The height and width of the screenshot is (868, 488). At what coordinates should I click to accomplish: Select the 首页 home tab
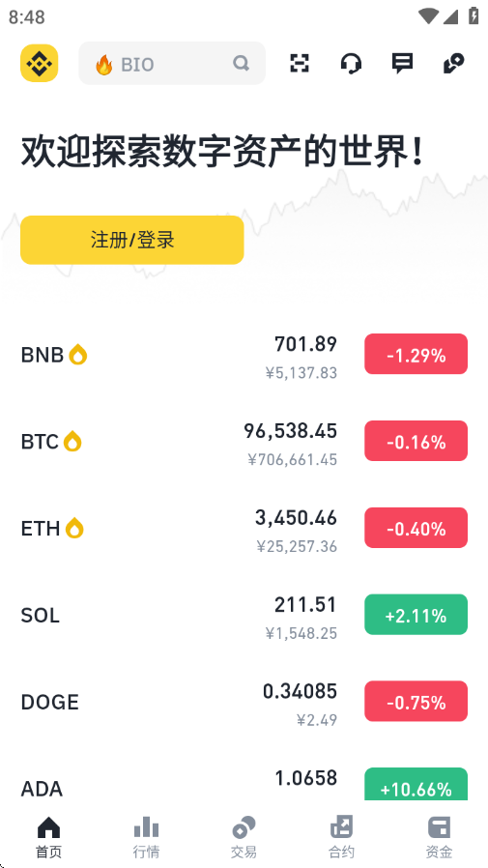point(48,837)
